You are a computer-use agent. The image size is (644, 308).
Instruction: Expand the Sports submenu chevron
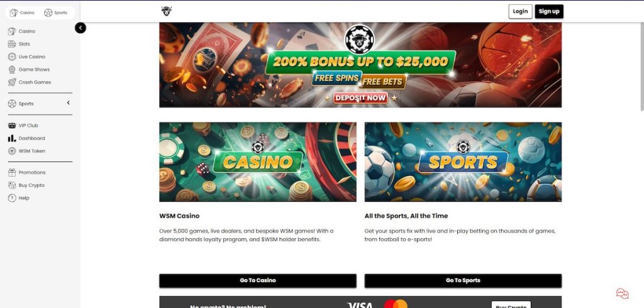point(68,102)
